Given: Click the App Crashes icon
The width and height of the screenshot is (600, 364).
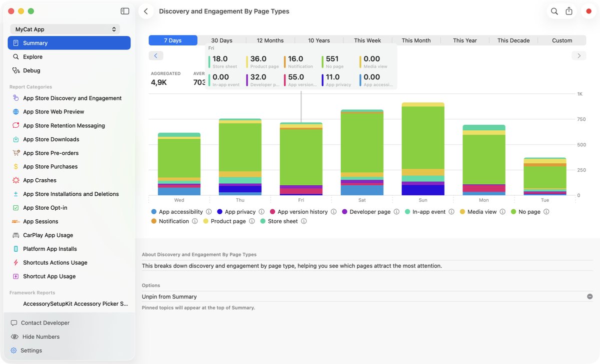Looking at the screenshot, I should 16,180.
